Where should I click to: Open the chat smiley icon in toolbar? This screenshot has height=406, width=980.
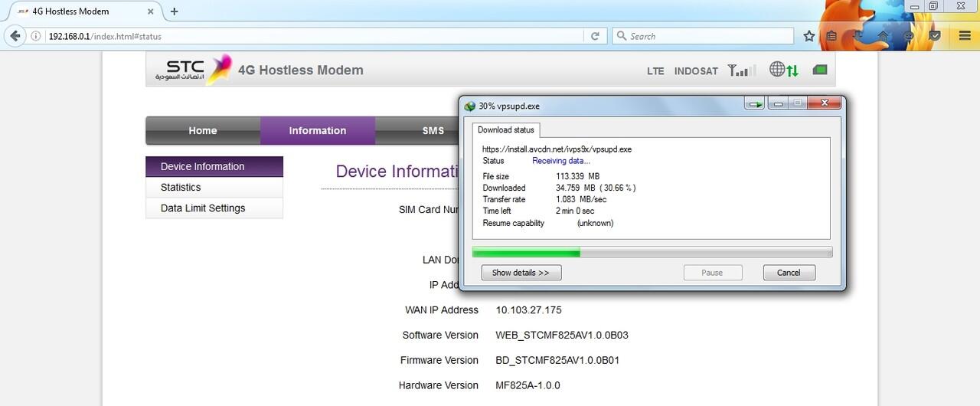click(x=909, y=36)
